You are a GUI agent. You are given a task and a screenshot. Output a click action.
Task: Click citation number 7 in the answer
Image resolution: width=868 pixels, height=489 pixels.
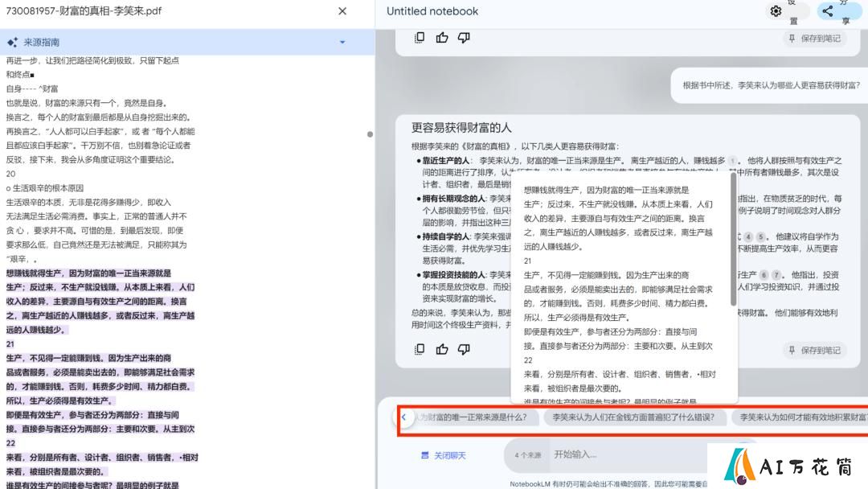[x=776, y=275]
